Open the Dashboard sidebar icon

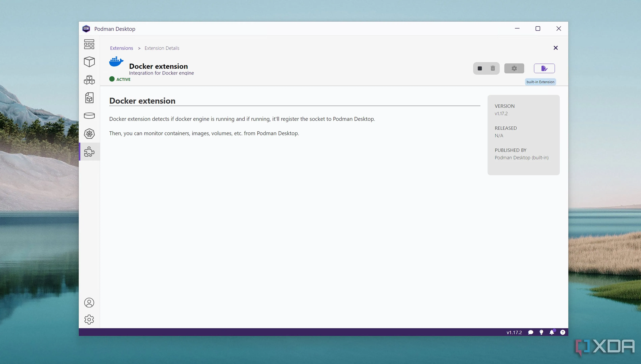point(89,44)
